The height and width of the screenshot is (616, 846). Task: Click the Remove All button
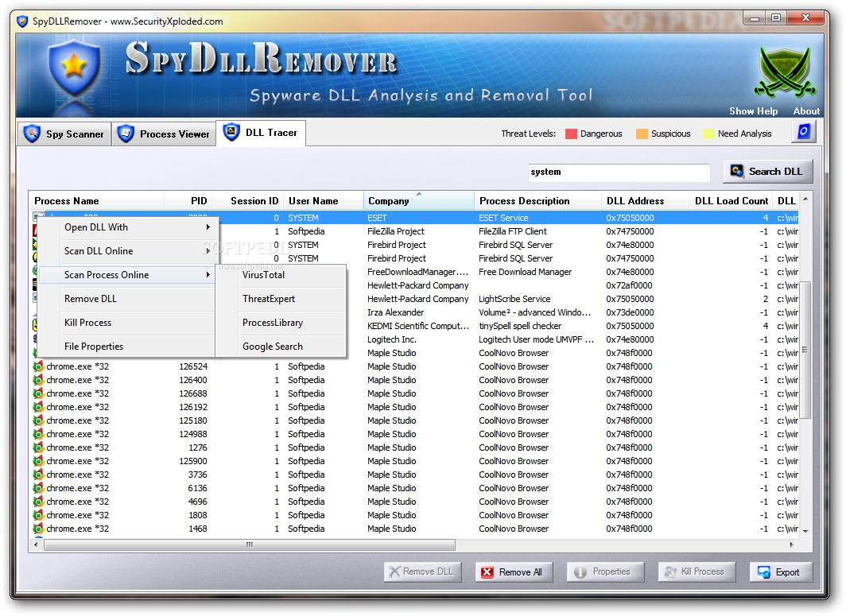coord(514,572)
